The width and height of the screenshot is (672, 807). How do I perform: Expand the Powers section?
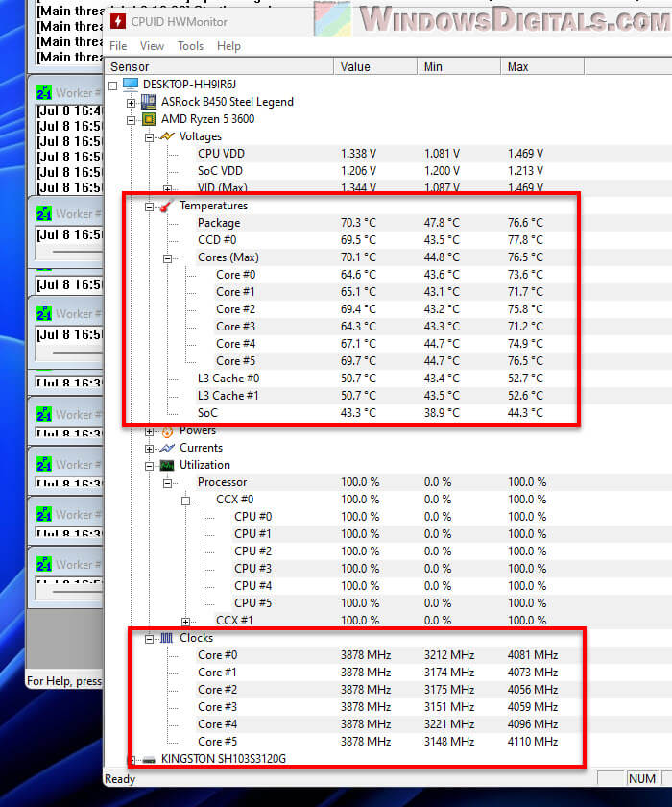(x=149, y=431)
